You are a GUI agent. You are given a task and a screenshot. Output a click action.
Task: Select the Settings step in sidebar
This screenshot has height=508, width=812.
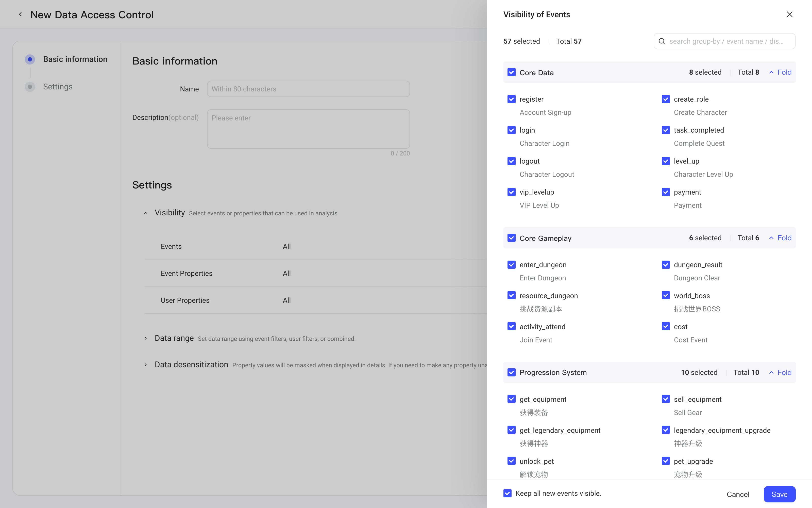[49, 87]
